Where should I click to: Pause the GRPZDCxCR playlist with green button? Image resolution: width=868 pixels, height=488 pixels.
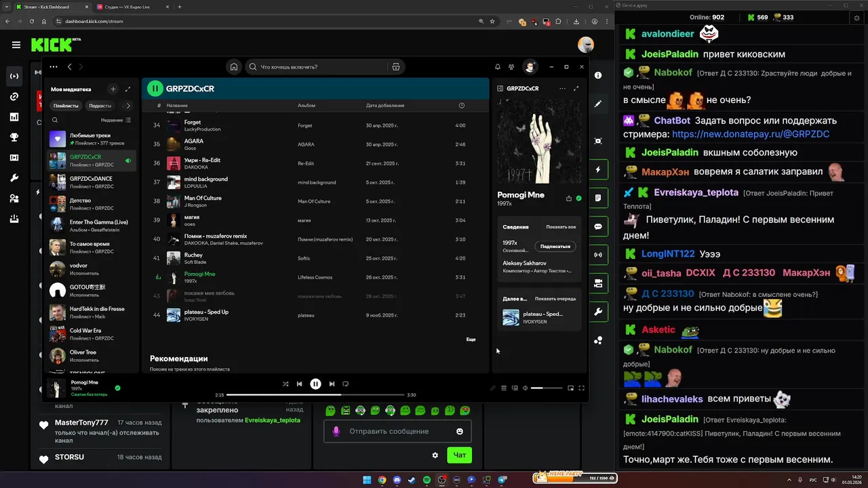[155, 88]
